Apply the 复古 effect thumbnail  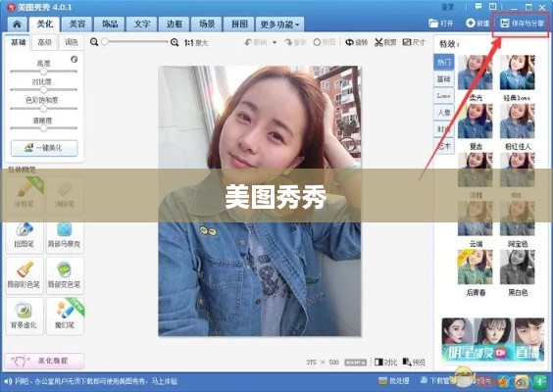[476, 121]
